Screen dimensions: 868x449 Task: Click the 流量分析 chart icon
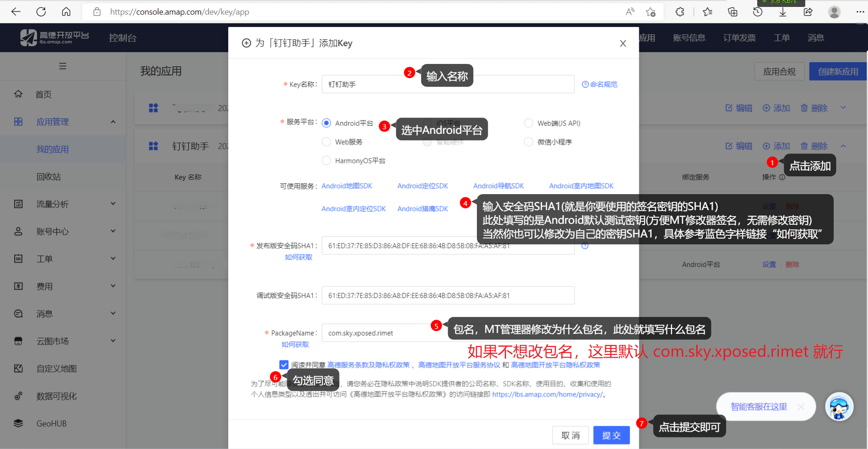[18, 204]
